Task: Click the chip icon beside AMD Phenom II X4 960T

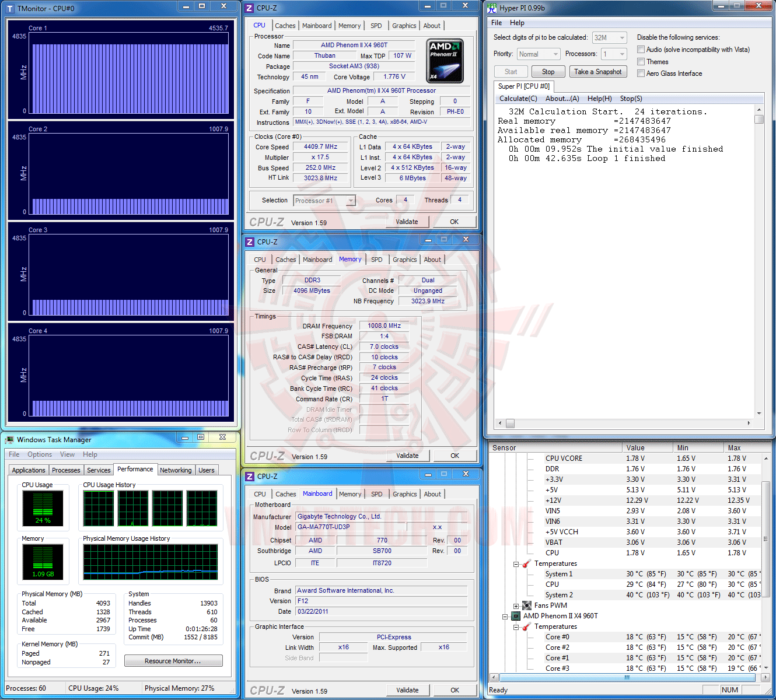Action: 516,616
